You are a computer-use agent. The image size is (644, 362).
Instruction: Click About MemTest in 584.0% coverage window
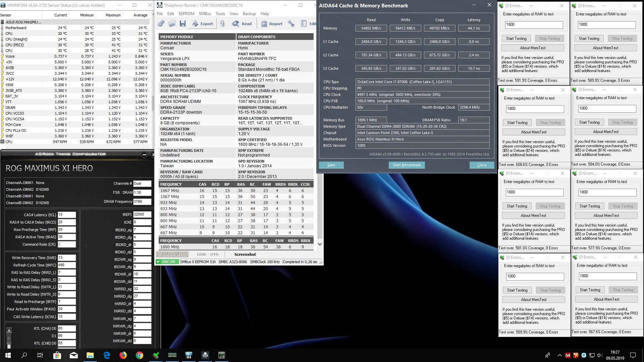click(606, 132)
